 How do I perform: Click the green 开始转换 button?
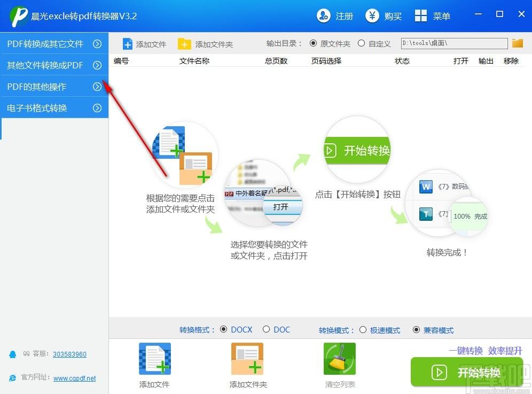point(467,372)
